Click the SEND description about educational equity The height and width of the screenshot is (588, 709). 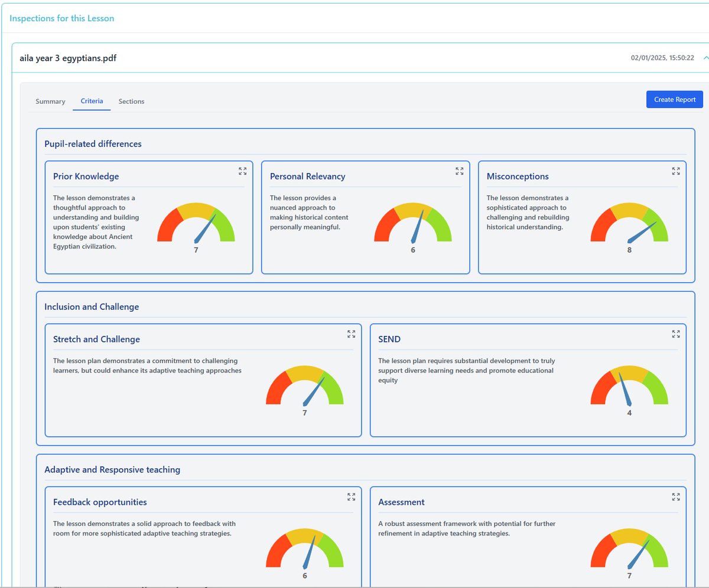coord(466,370)
